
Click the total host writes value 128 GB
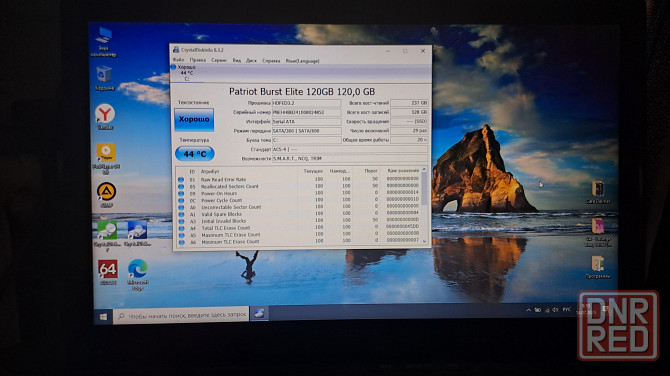pos(409,112)
